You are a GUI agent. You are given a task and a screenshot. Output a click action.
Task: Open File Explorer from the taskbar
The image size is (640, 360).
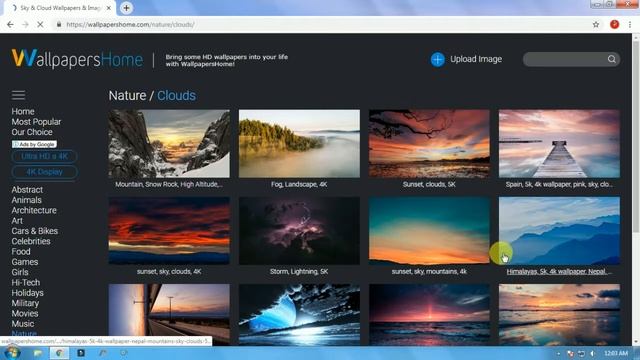click(38, 353)
